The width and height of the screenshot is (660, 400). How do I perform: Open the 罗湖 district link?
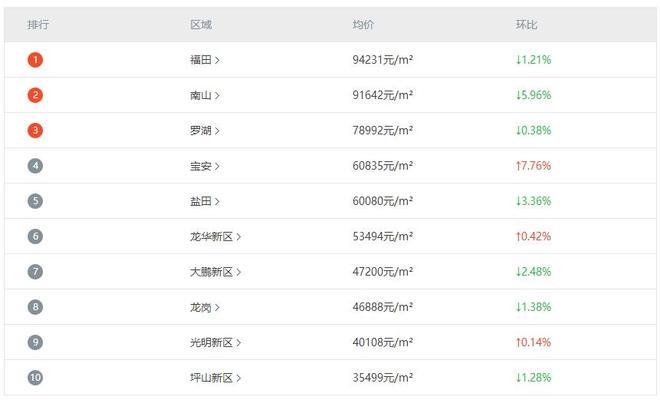coord(205,131)
